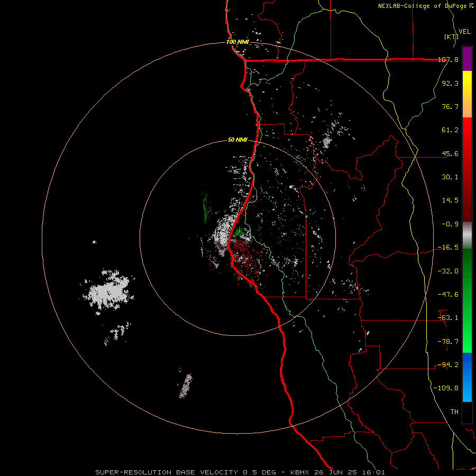
Task: Click the yellow-orange segment of the velocity color bar
Action: pyautogui.click(x=467, y=94)
